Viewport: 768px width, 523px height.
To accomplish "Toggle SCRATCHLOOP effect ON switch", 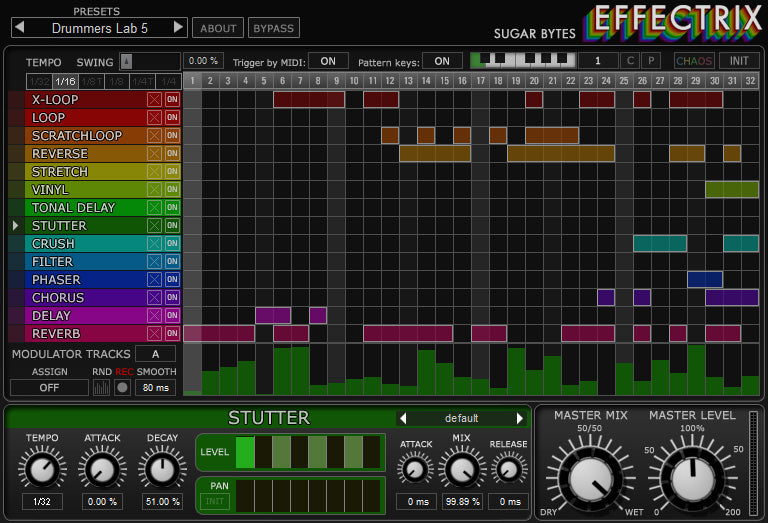I will coord(172,136).
